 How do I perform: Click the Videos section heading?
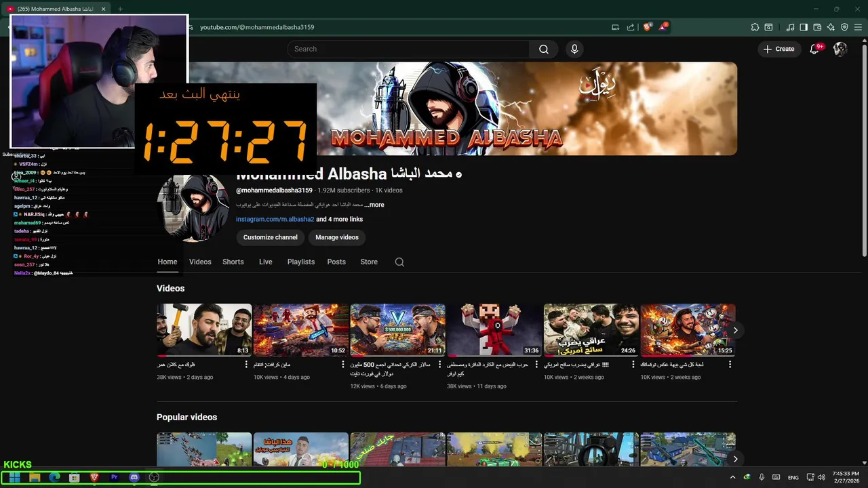pyautogui.click(x=171, y=288)
